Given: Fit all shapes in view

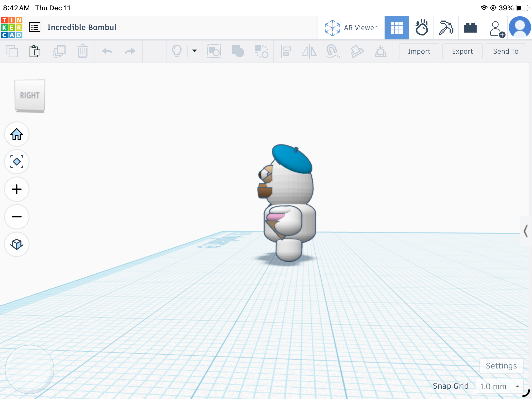Looking at the screenshot, I should (x=17, y=162).
